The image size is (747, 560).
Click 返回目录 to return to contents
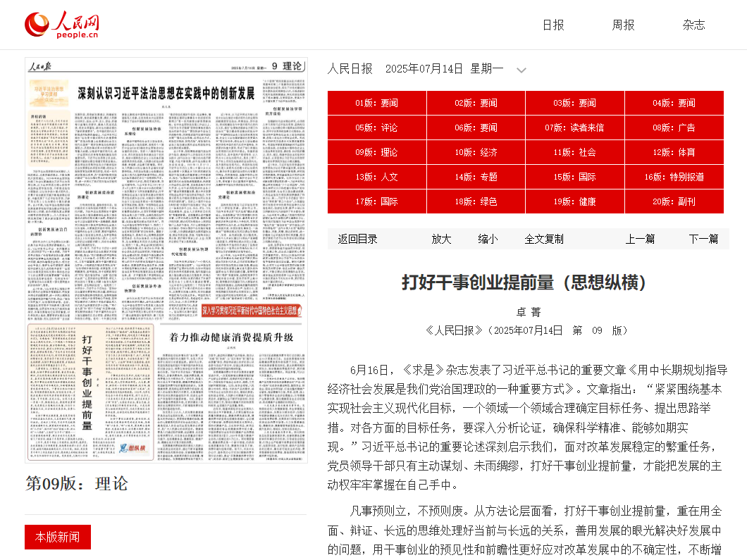[357, 239]
